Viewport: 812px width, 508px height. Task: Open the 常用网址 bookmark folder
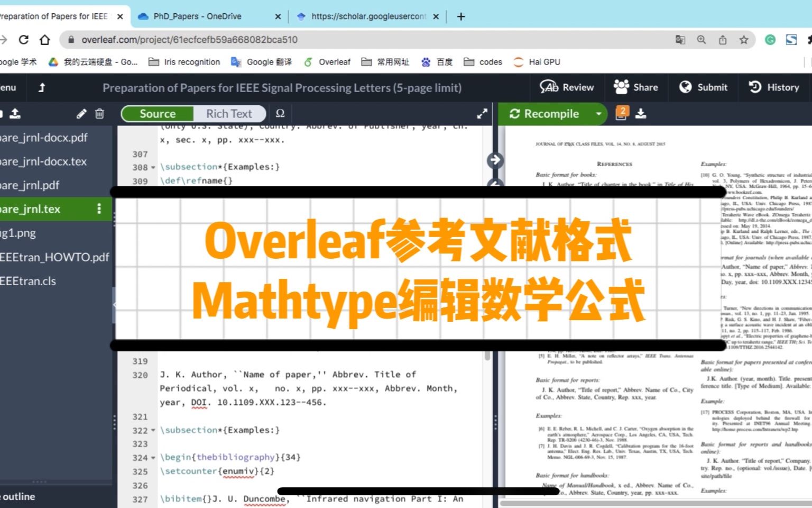pos(385,62)
